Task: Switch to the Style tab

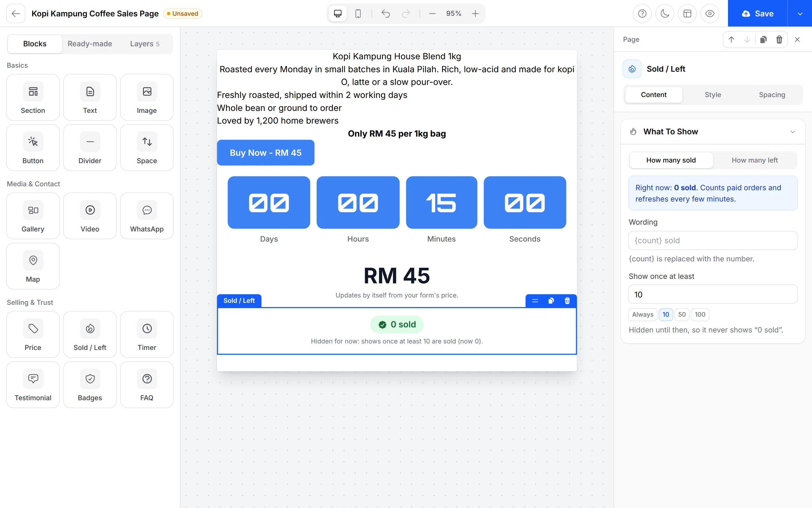Action: (713, 95)
